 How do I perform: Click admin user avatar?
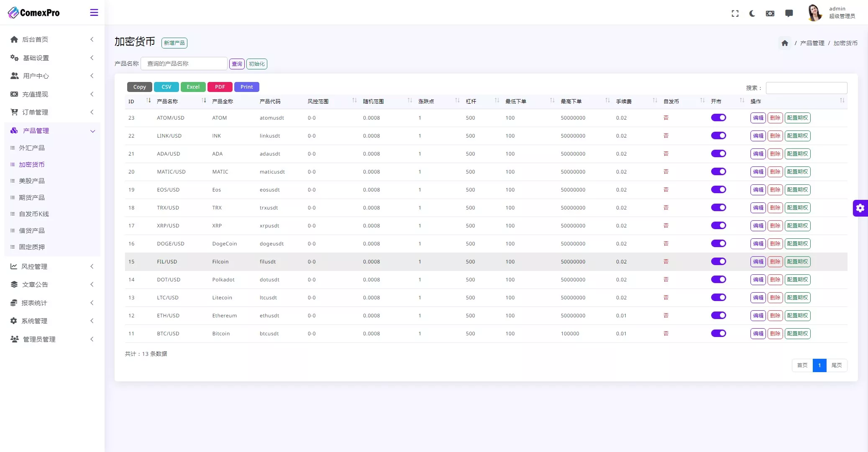pos(814,13)
